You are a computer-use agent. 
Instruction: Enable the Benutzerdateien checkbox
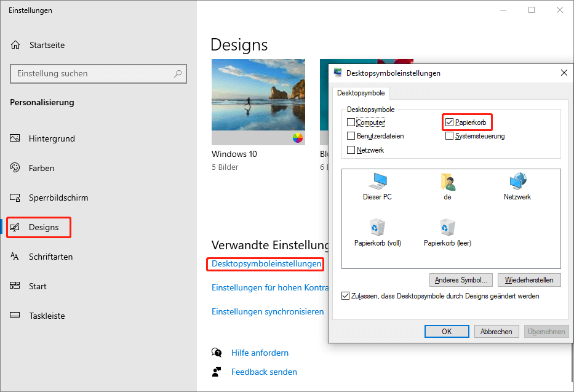(x=351, y=136)
